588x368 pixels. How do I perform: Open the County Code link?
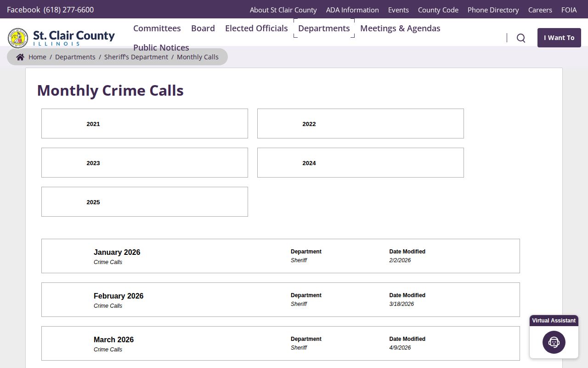[x=438, y=10]
